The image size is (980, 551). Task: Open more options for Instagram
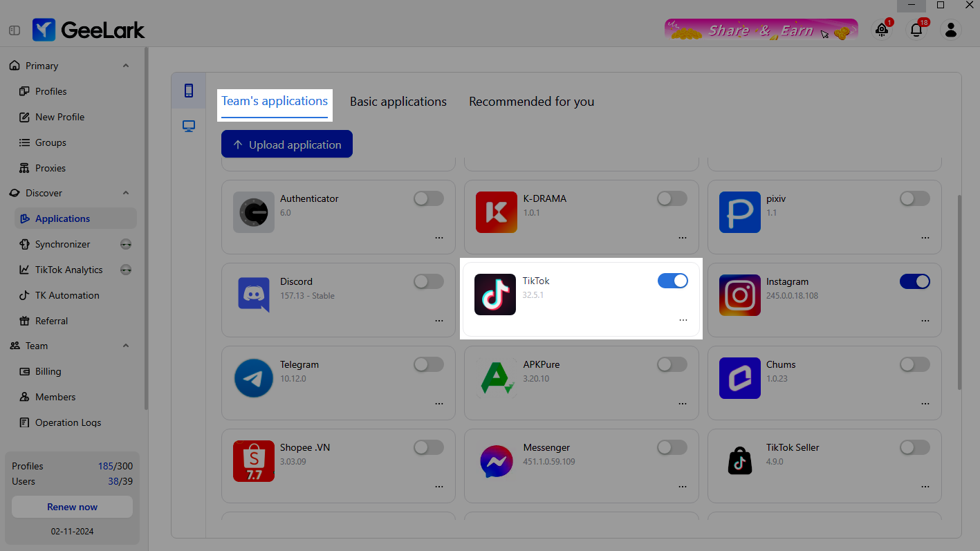[x=925, y=321]
